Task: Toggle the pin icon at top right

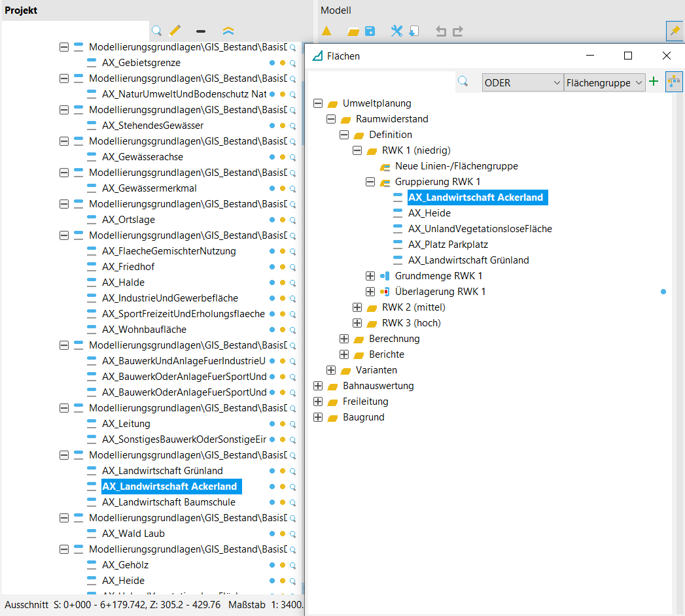Action: click(673, 31)
